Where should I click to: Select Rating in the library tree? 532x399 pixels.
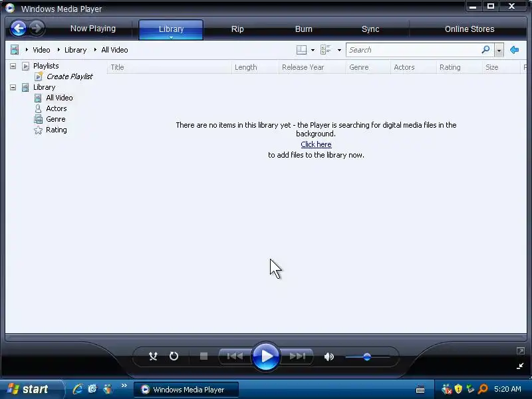[x=57, y=130]
